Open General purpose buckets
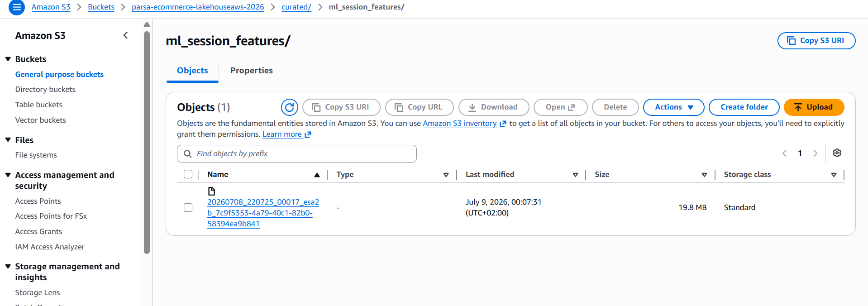 coord(59,74)
